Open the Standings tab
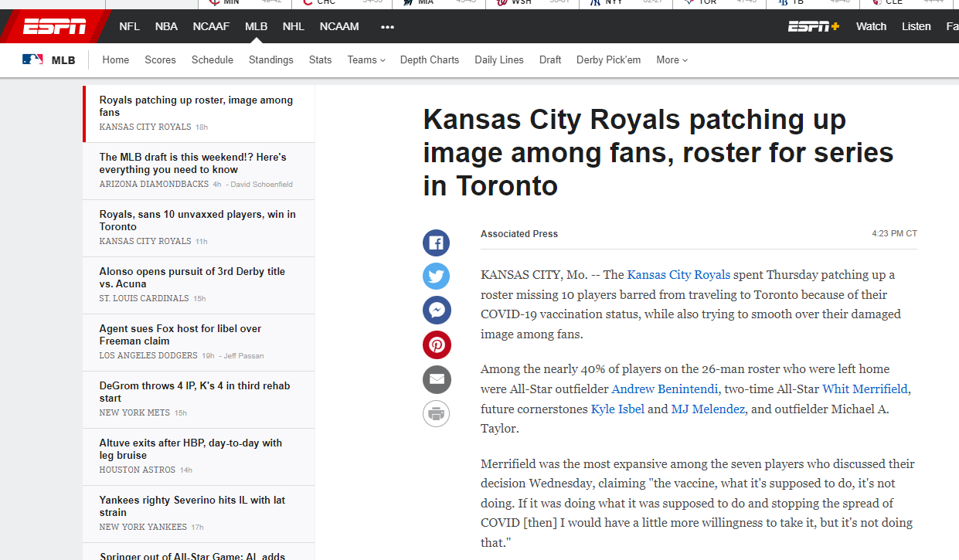 click(x=271, y=60)
